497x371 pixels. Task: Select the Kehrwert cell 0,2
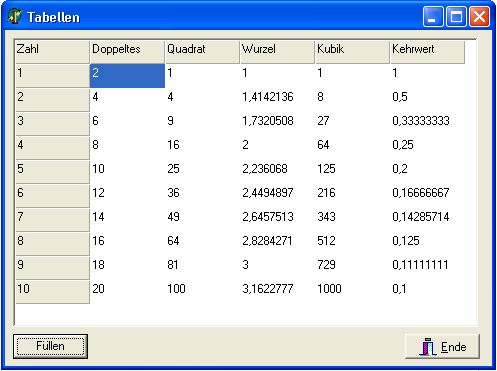(x=427, y=172)
